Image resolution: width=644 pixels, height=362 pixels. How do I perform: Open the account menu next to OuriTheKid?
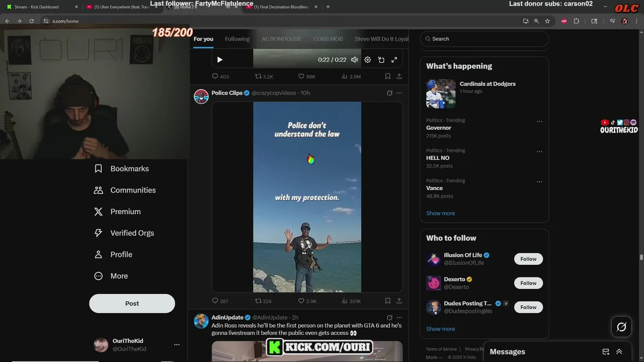[177, 344]
